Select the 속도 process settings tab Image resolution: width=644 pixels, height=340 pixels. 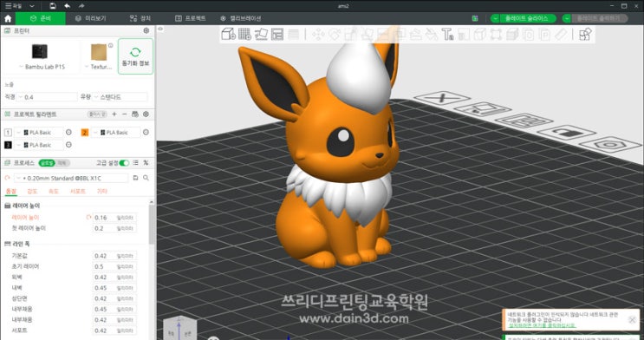(x=54, y=191)
